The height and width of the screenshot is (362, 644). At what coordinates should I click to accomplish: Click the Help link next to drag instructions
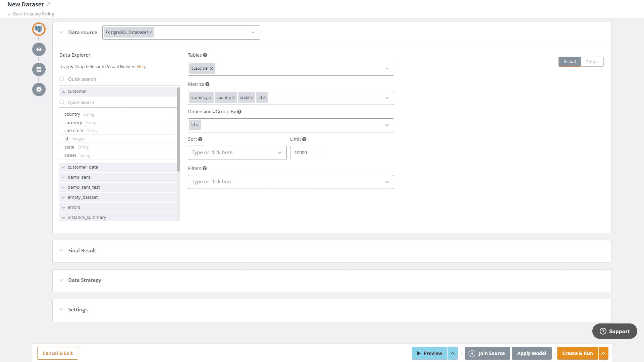pyautogui.click(x=142, y=66)
